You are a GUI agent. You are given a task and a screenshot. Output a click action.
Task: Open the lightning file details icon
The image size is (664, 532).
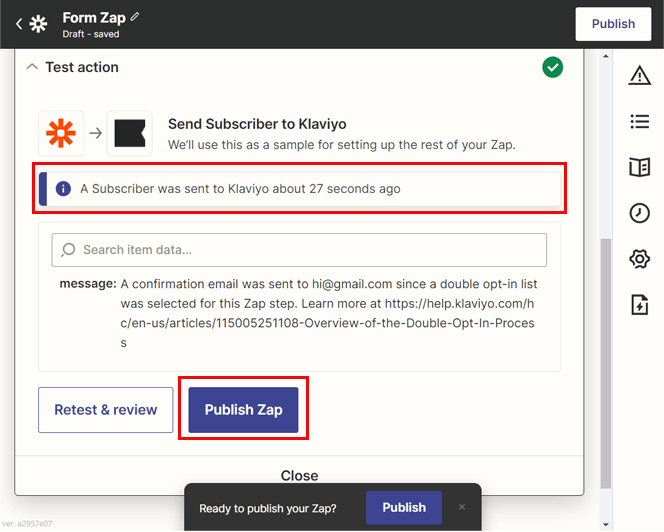tap(639, 305)
